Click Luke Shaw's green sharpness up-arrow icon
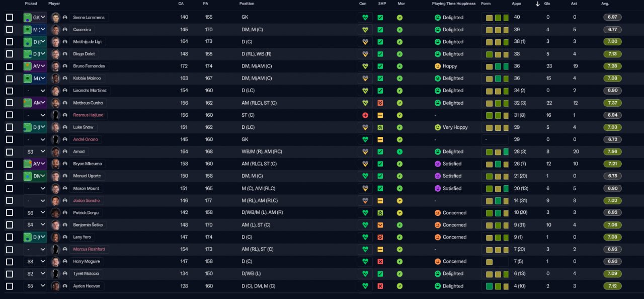644x299 pixels. point(380,127)
